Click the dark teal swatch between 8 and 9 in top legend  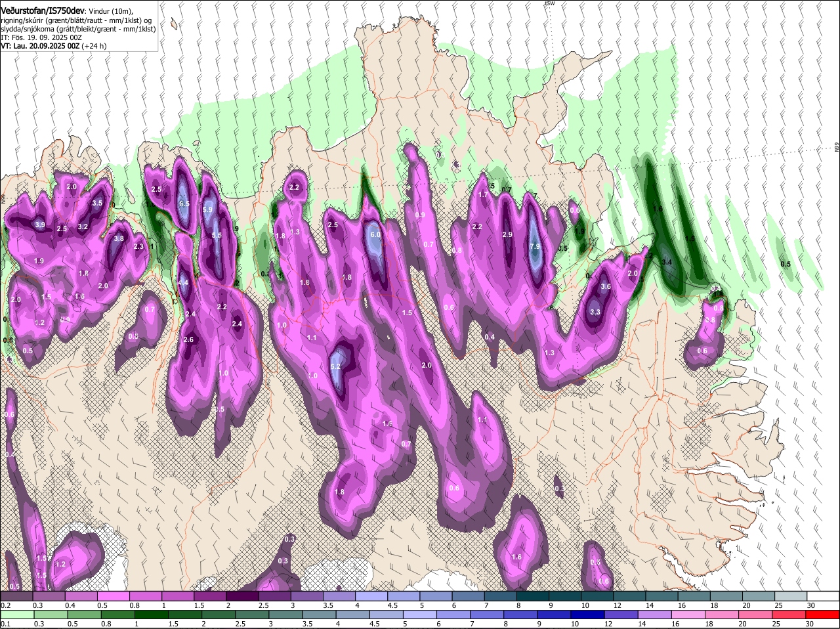coord(533,596)
